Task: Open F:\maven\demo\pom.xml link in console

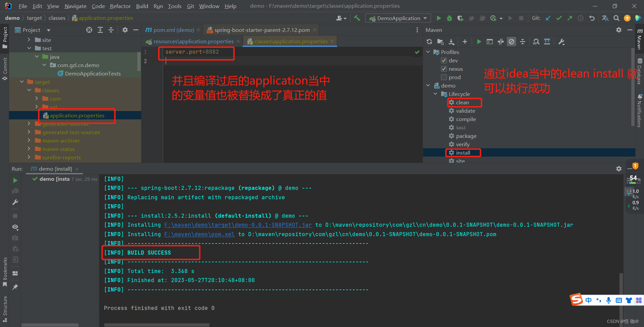Action: pos(199,234)
